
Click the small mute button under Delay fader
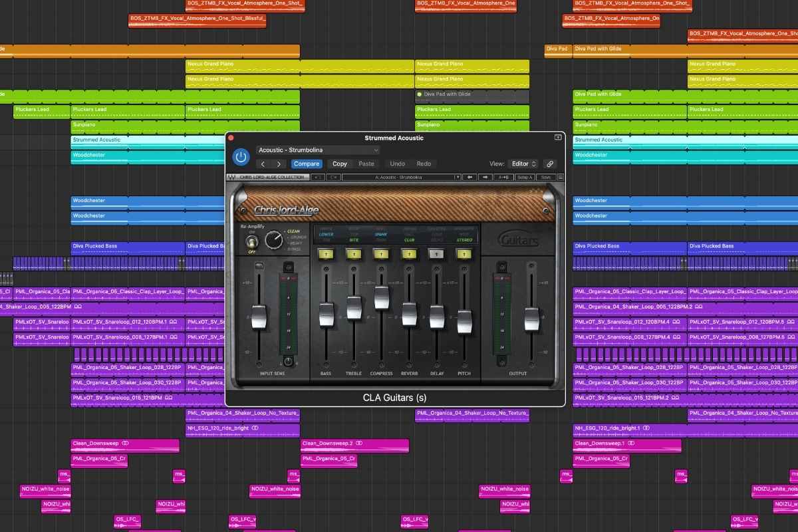437,365
